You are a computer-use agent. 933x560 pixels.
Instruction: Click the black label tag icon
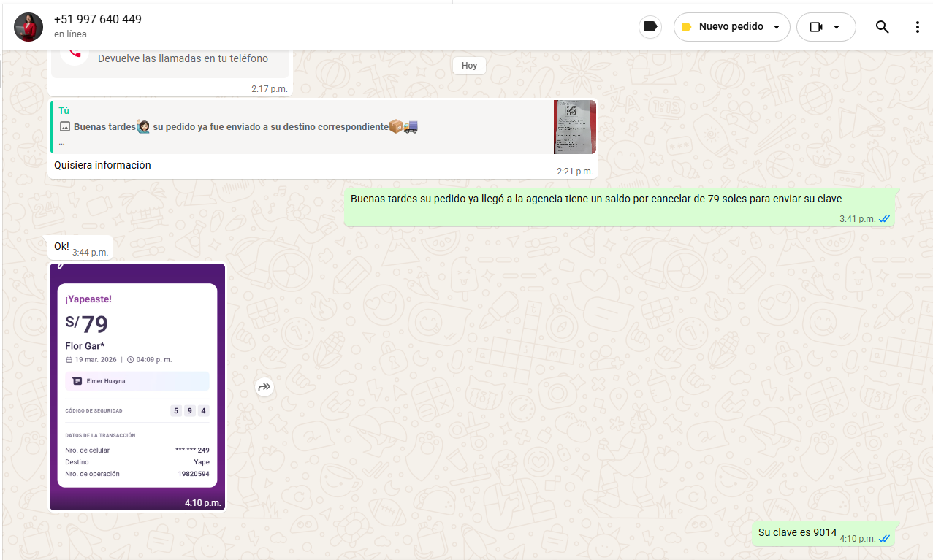click(650, 27)
